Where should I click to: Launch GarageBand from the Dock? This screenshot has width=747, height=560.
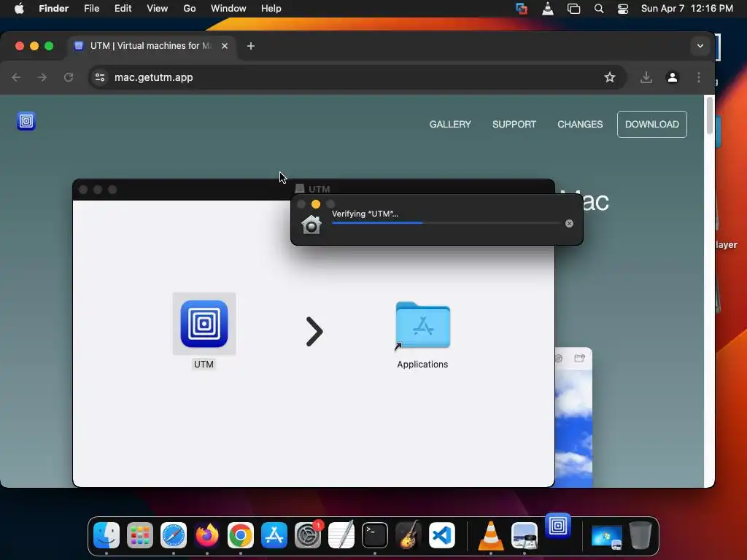click(409, 535)
